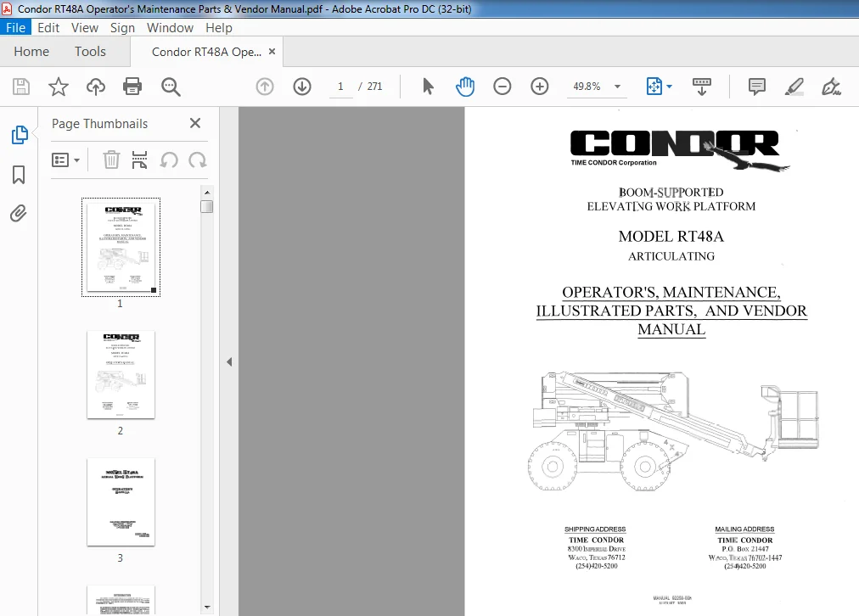The image size is (859, 616).
Task: Click the 'MODEL RT48A' heading text
Action: point(671,237)
